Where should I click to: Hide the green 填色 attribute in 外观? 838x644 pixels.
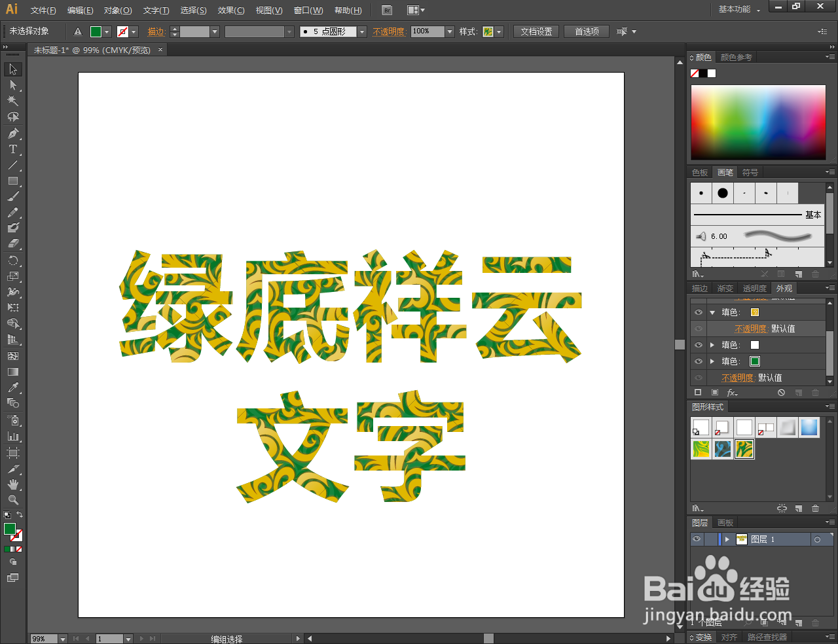pyautogui.click(x=698, y=361)
